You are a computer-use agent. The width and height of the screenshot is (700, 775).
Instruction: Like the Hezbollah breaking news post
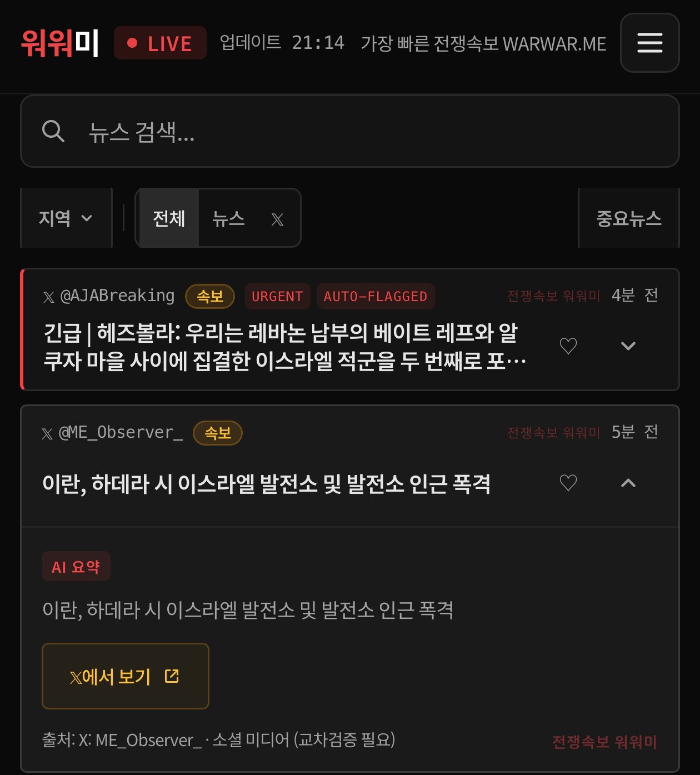(568, 346)
